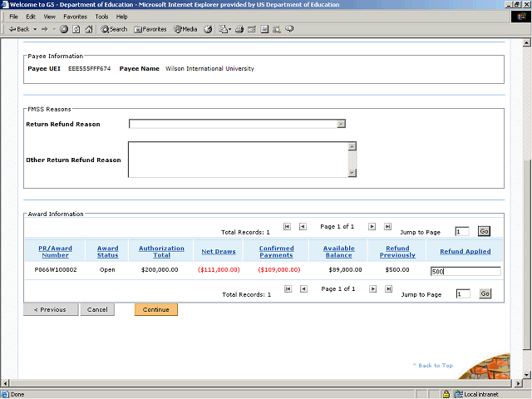
Task: Click the History toolbar icon
Action: (208, 30)
